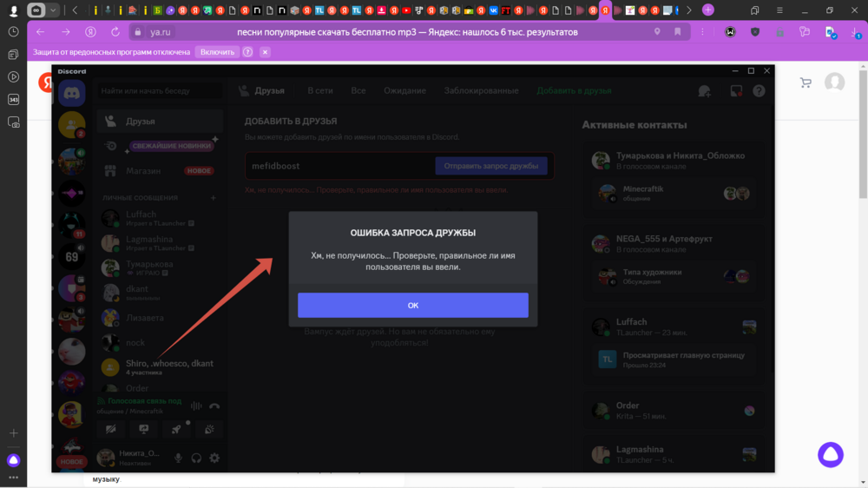
Task: Click the find or start conversation search box
Action: [161, 91]
